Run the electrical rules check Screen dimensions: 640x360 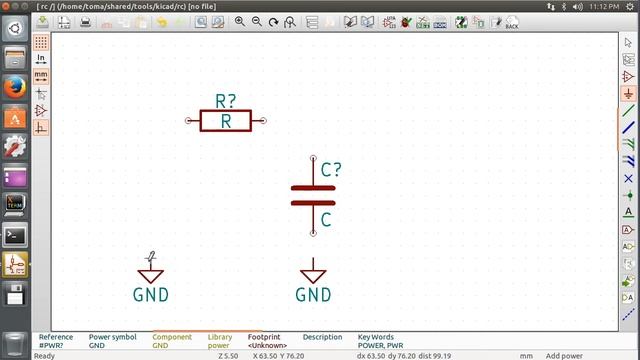click(406, 22)
